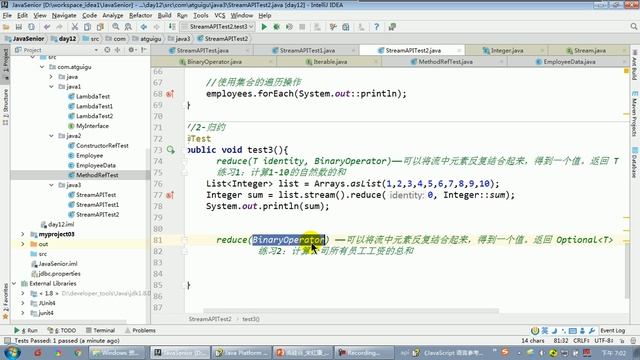Collapse the java3 package node
The image size is (640, 360).
coord(51,185)
